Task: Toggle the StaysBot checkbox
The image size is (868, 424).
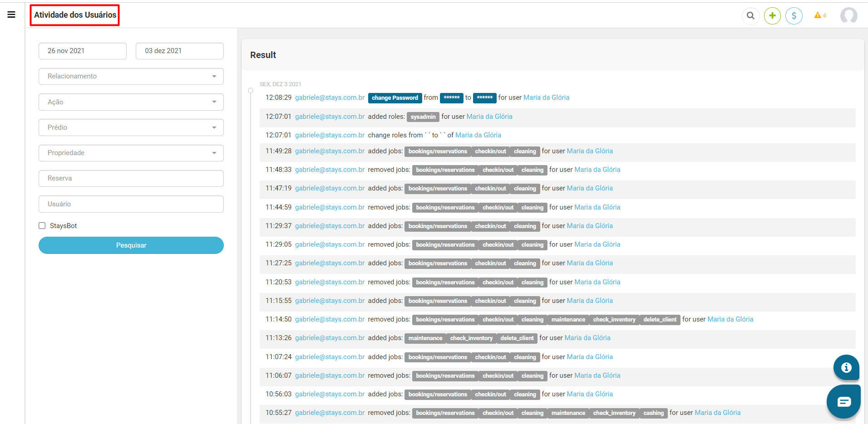Action: [42, 226]
